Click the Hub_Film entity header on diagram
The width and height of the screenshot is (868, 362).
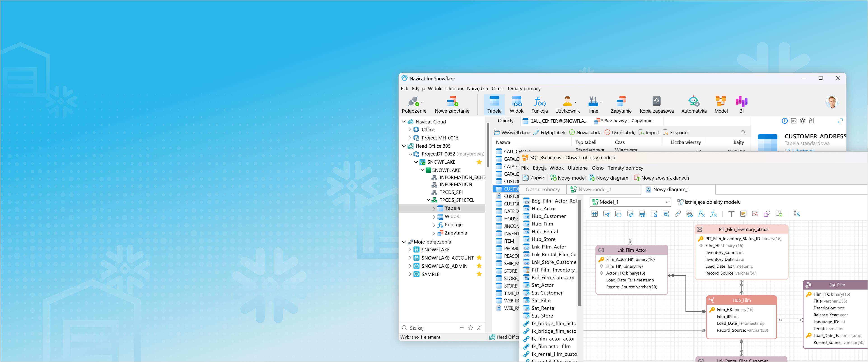pos(741,300)
